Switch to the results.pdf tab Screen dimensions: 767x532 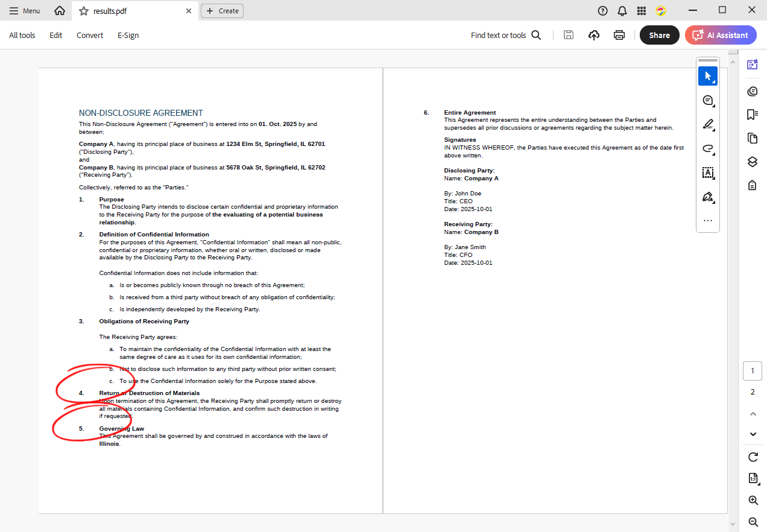[134, 11]
